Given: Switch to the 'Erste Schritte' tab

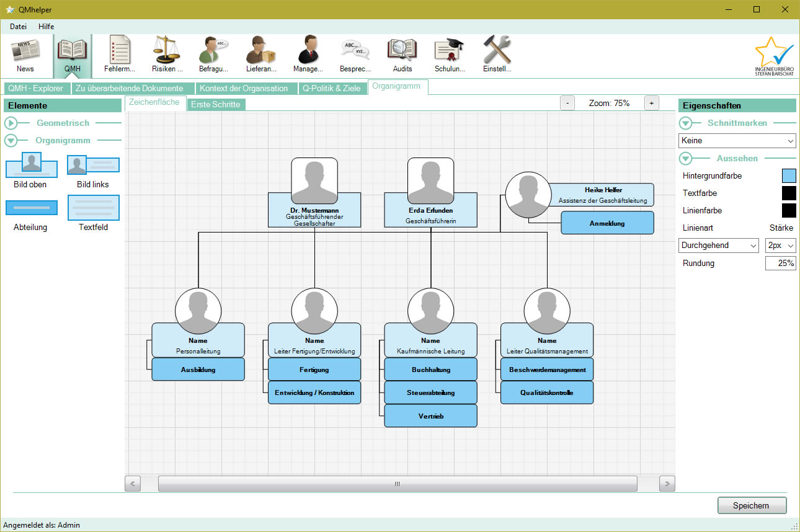Looking at the screenshot, I should [215, 104].
